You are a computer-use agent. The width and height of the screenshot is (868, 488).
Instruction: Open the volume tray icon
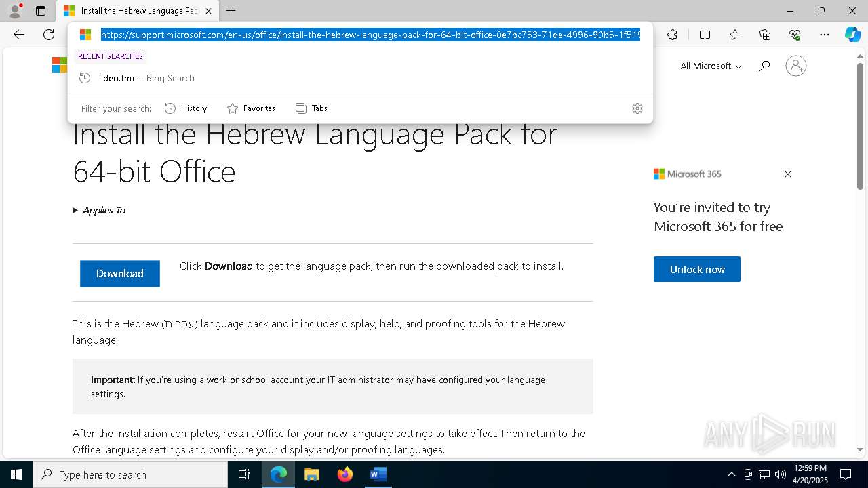(781, 474)
